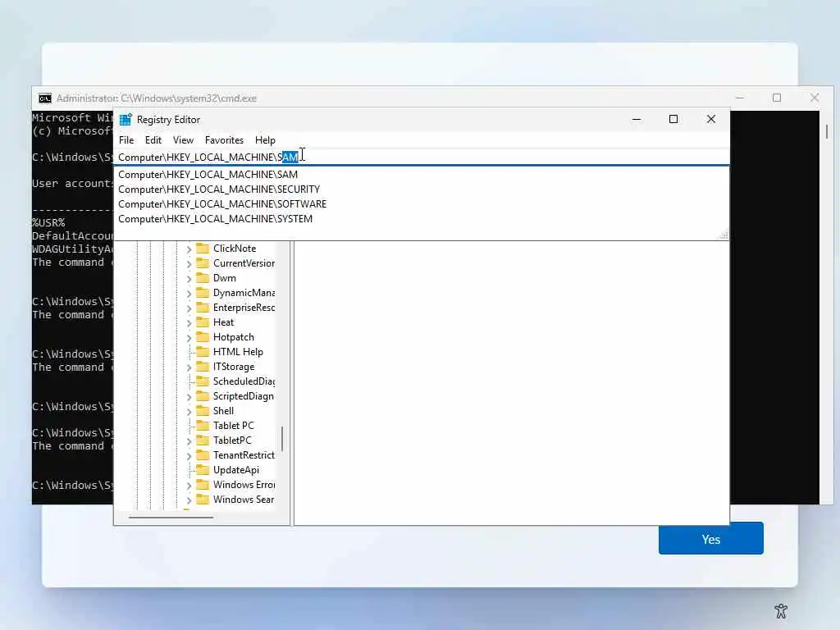Click the ITStorage folder icon
840x630 pixels.
click(x=203, y=367)
